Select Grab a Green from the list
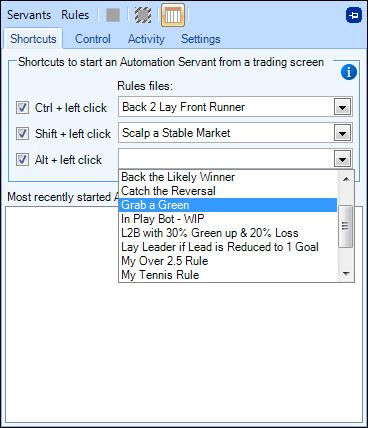This screenshot has height=428, width=368. pos(228,205)
